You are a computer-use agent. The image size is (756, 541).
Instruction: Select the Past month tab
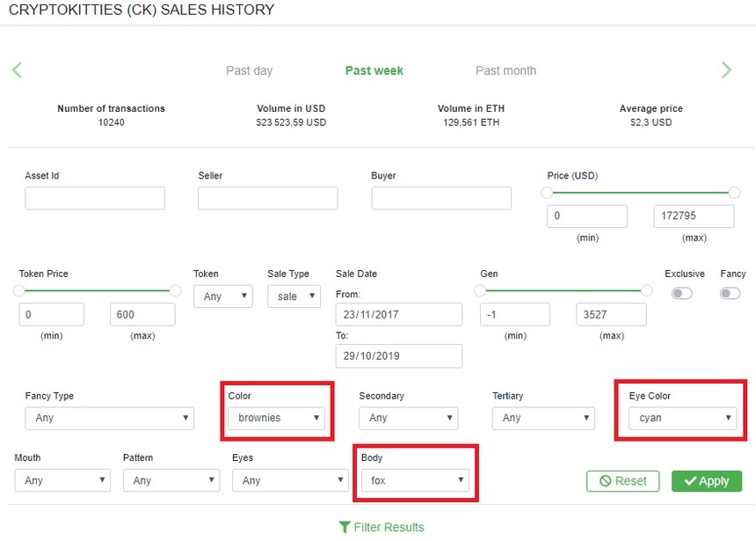click(x=505, y=70)
